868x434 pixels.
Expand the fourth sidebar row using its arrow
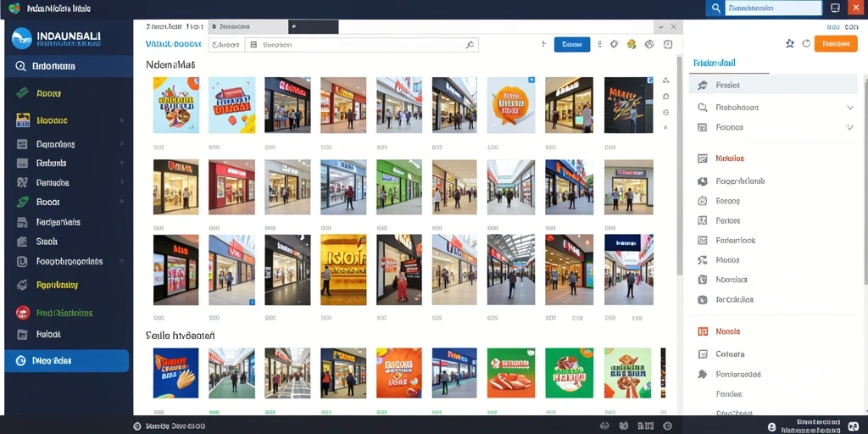122,144
